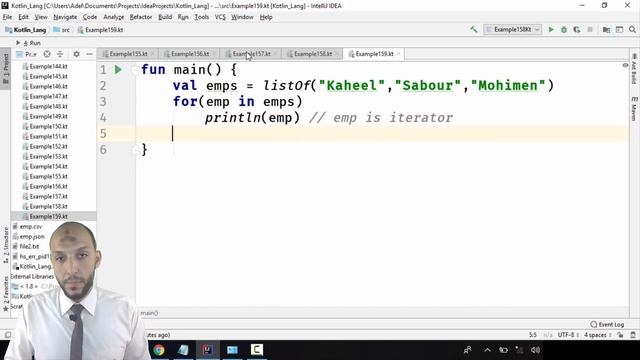Select emp.csv in project tree
This screenshot has height=360, width=640.
[x=31, y=227]
